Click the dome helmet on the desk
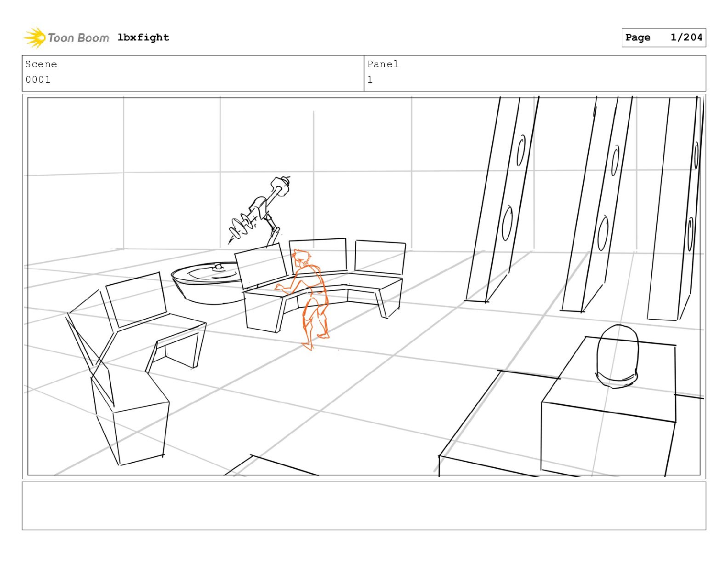Viewport: 728px width, 563px height. tap(618, 356)
